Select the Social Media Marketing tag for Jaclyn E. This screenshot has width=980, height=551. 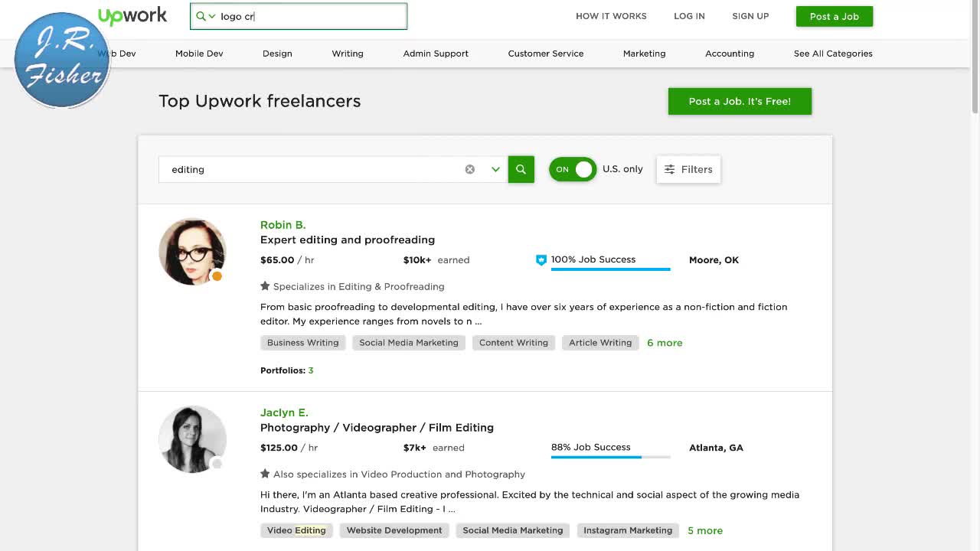[x=512, y=530]
